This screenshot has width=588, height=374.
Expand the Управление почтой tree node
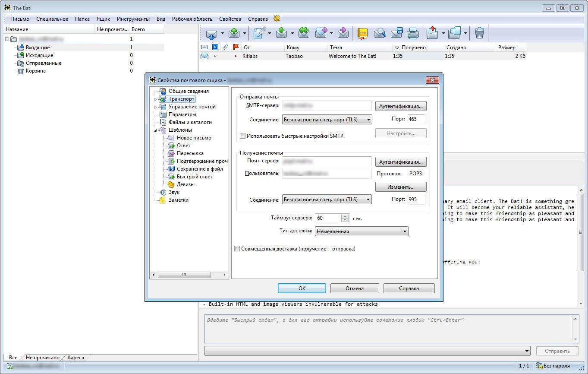(156, 107)
